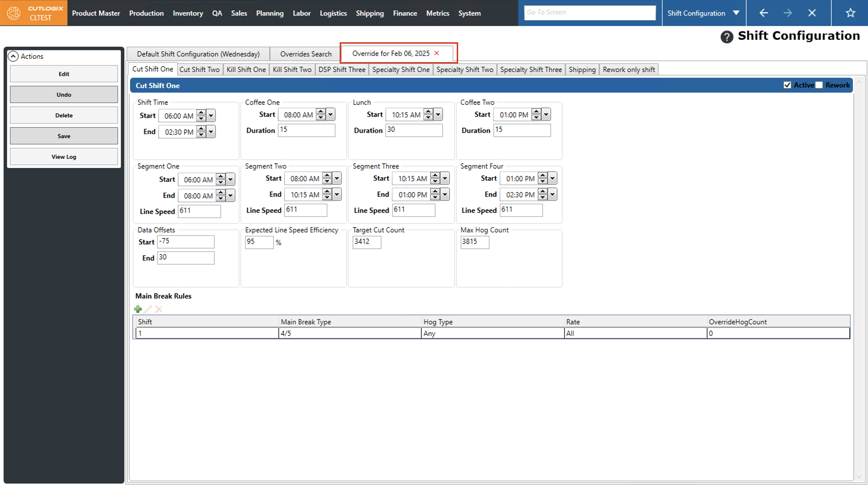This screenshot has width=868, height=486.
Task: Enable the Rework checkbox
Action: pos(819,85)
